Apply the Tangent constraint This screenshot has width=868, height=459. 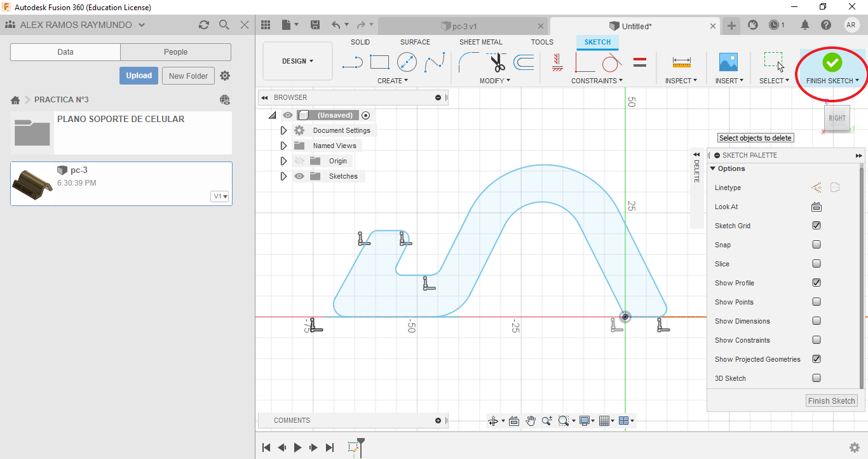611,62
